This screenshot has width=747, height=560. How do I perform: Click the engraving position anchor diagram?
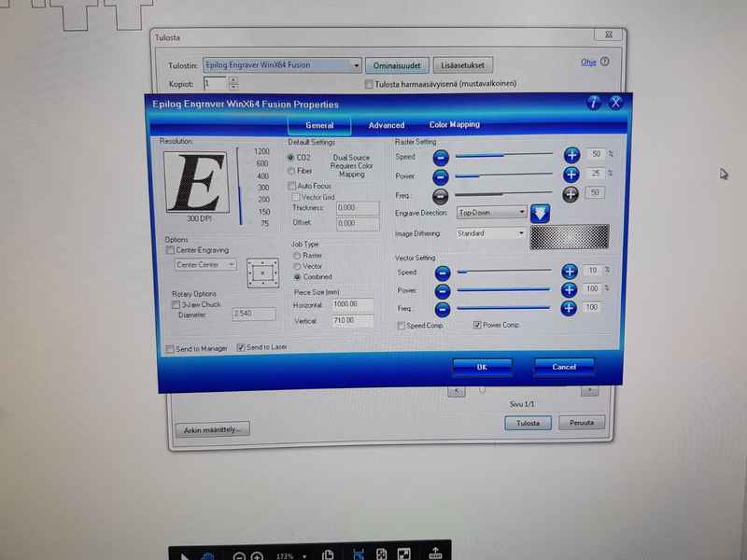pos(262,273)
